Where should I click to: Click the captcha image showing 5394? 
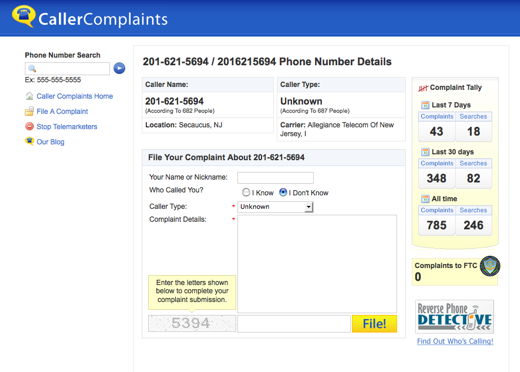point(192,323)
